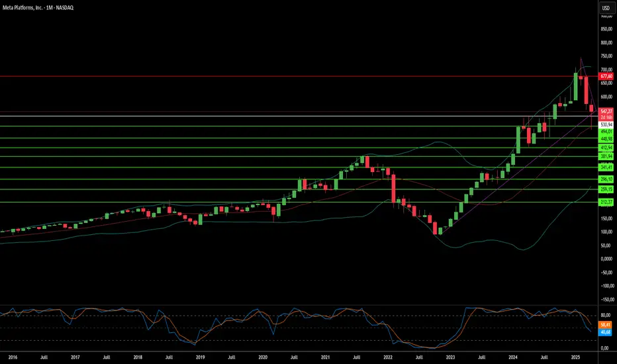Click the 2019 label on time axis

pyautogui.click(x=201, y=357)
